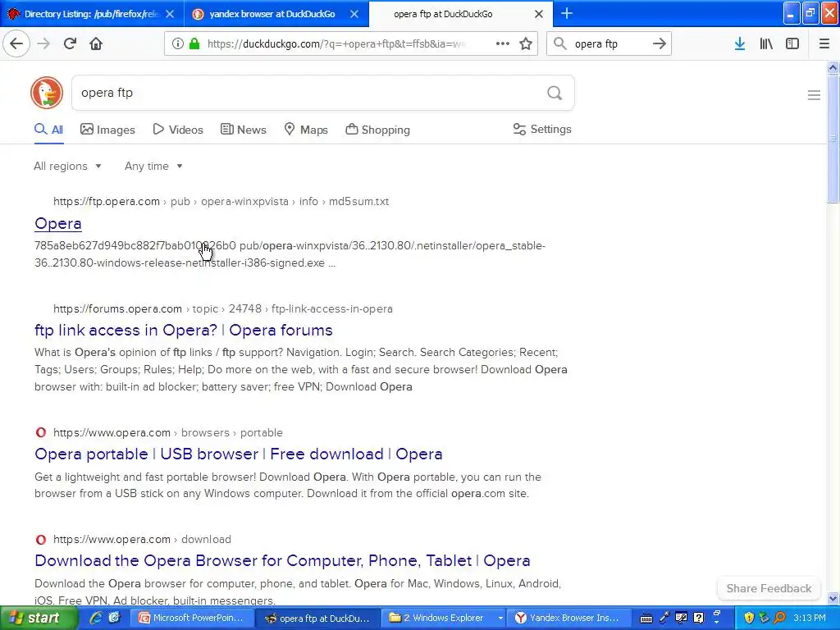Submit toolbar search with the arrow button

tap(660, 43)
